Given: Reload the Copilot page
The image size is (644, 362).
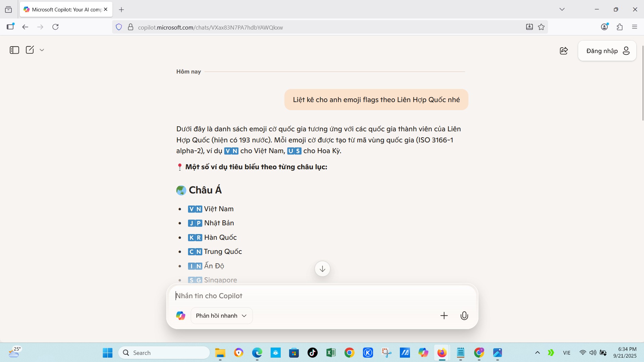Looking at the screenshot, I should pos(56,27).
